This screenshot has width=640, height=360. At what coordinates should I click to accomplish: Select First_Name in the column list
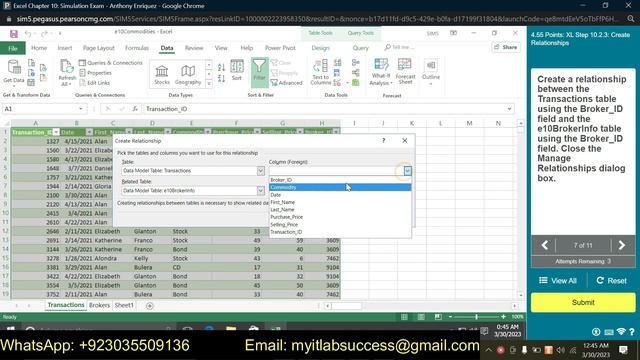[340, 202]
